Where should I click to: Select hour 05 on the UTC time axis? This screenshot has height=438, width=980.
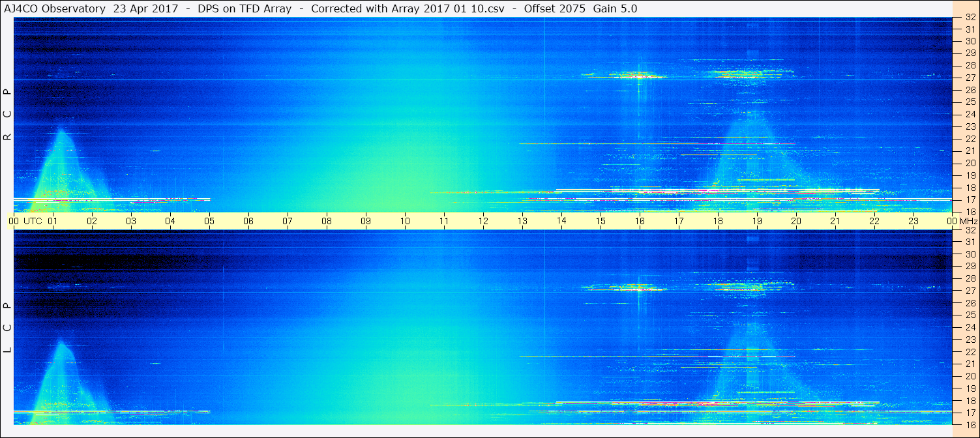pos(209,221)
